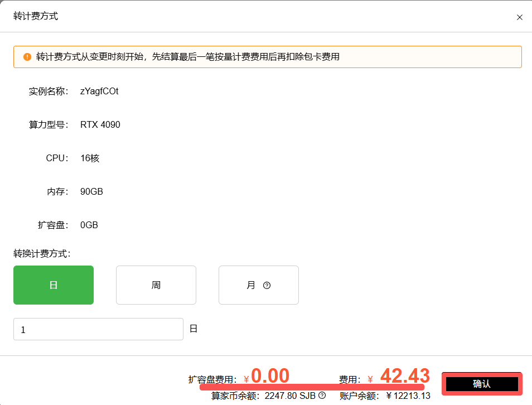
Task: Click the 算家币余额 2247.80 SJB text
Action: pyautogui.click(x=263, y=396)
